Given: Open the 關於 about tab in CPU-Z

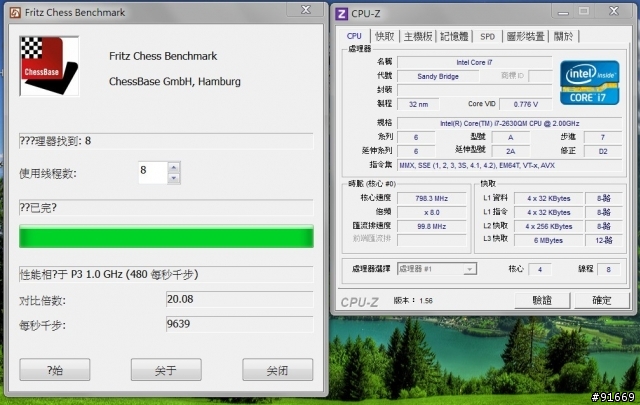Looking at the screenshot, I should tap(564, 36).
